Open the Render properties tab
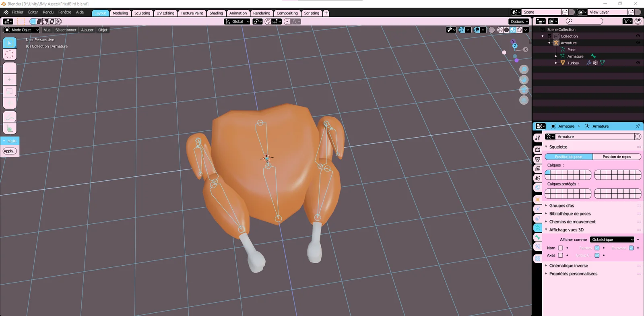The height and width of the screenshot is (316, 644). click(x=538, y=150)
